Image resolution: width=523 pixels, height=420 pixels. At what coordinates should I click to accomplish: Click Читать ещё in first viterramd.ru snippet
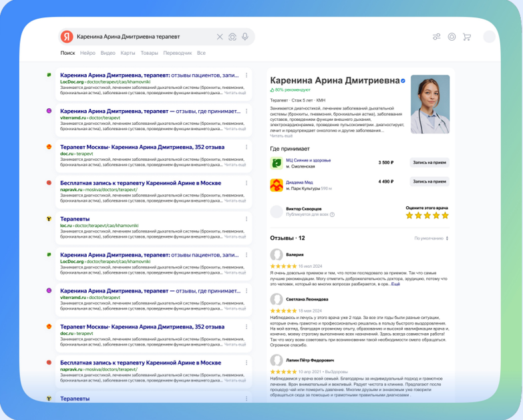pos(235,129)
